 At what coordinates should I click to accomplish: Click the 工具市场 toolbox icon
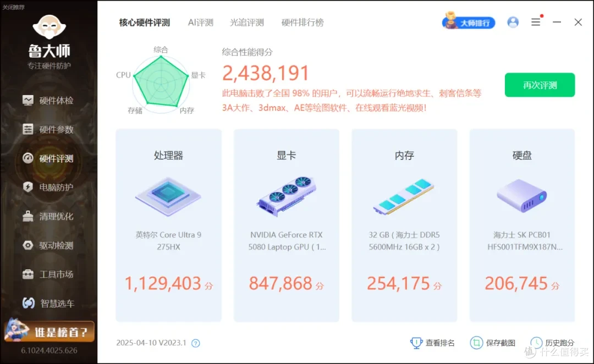(28, 274)
